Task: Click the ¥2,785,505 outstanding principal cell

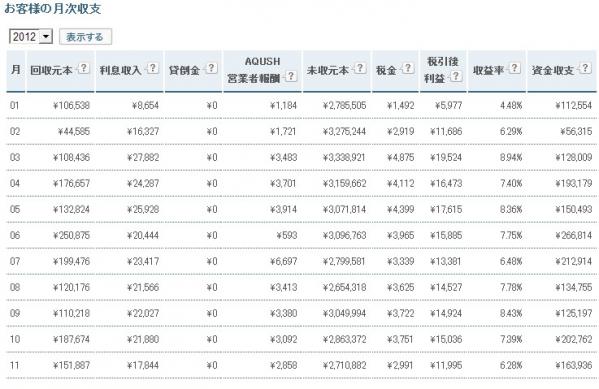Action: [344, 105]
